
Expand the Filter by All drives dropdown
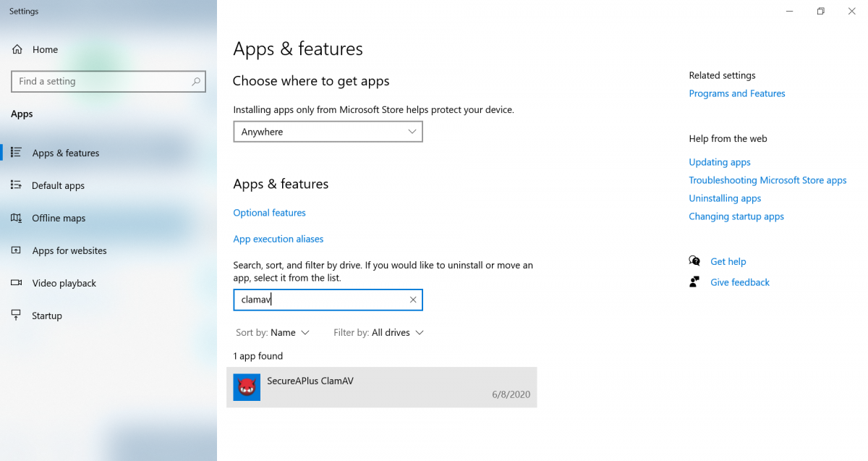tap(378, 333)
